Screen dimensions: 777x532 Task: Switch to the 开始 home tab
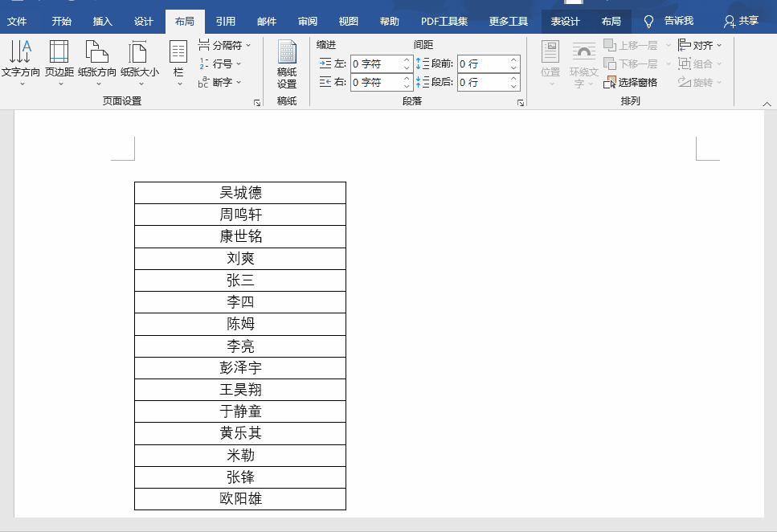61,22
